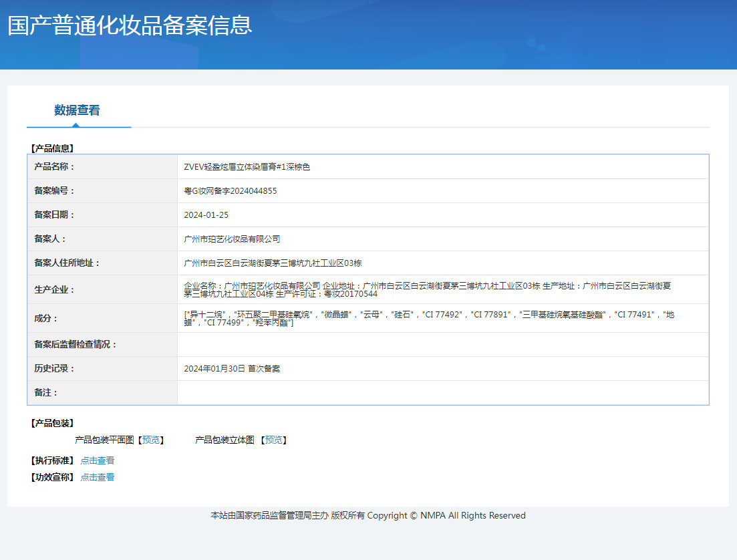737x560 pixels.
Task: Click the 成分 ingredients list cell
Action: tap(443, 318)
